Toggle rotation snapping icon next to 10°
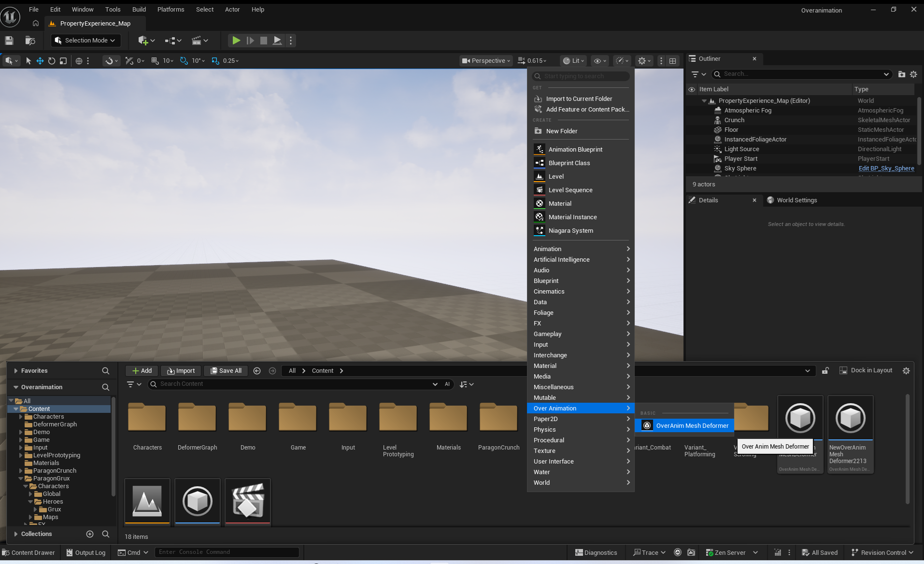 [184, 61]
